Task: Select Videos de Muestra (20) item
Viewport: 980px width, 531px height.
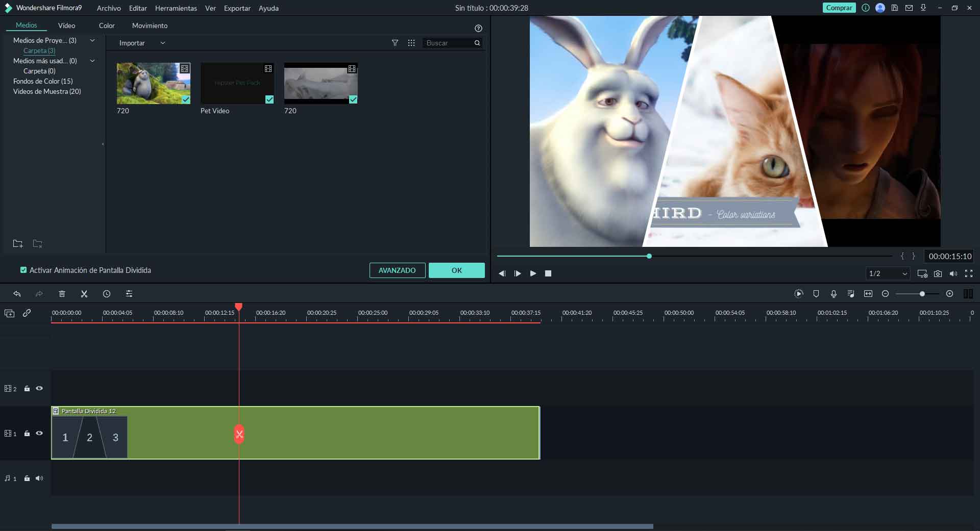Action: click(47, 91)
